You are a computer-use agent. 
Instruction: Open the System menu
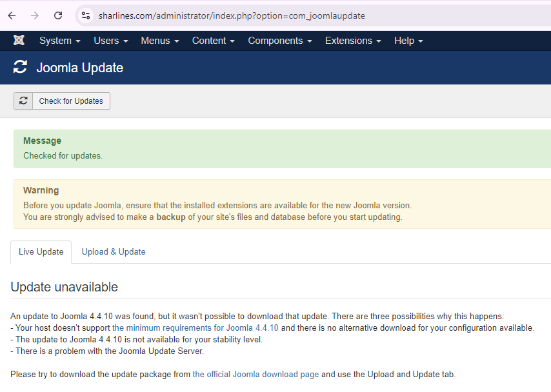click(x=60, y=41)
